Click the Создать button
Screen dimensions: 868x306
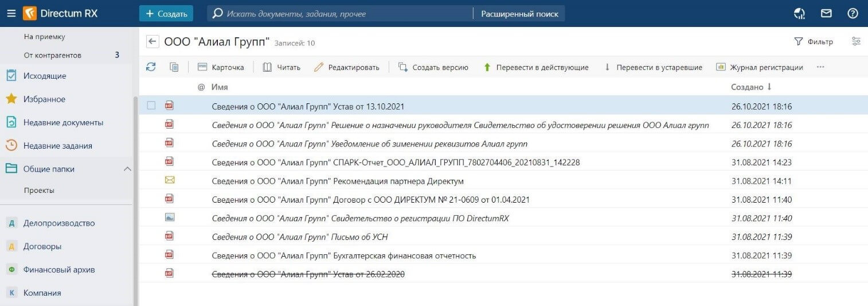pyautogui.click(x=166, y=13)
